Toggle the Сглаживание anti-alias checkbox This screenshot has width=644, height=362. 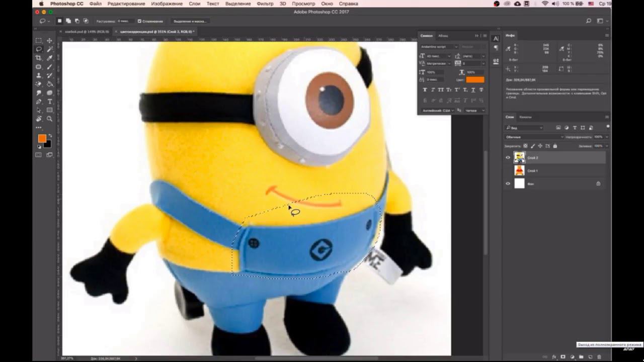[x=139, y=21]
